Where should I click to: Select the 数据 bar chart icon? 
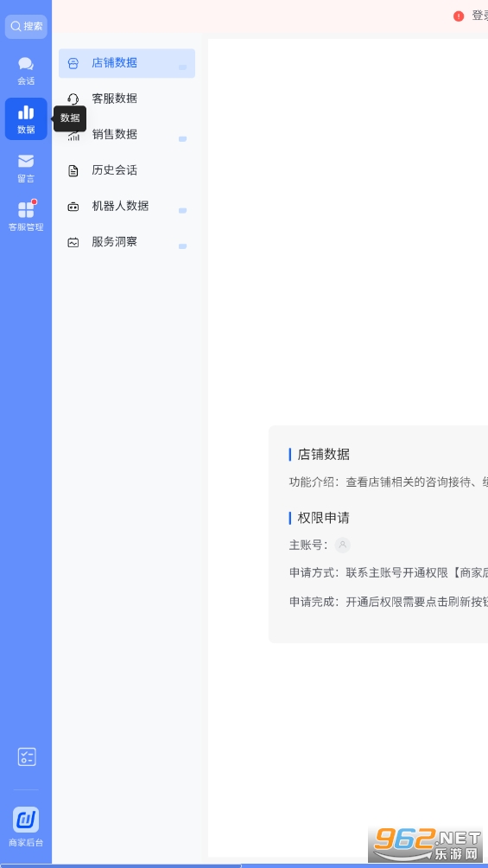(x=26, y=112)
